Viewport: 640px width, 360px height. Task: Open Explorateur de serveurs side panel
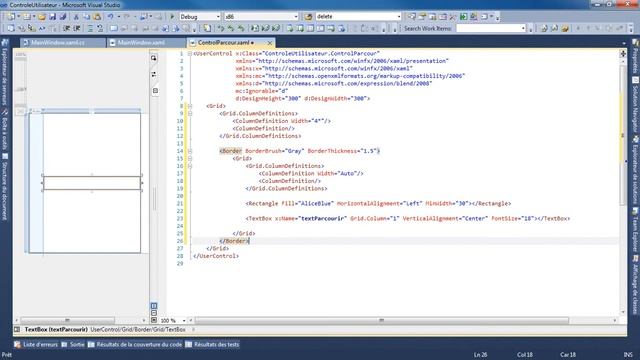point(4,74)
